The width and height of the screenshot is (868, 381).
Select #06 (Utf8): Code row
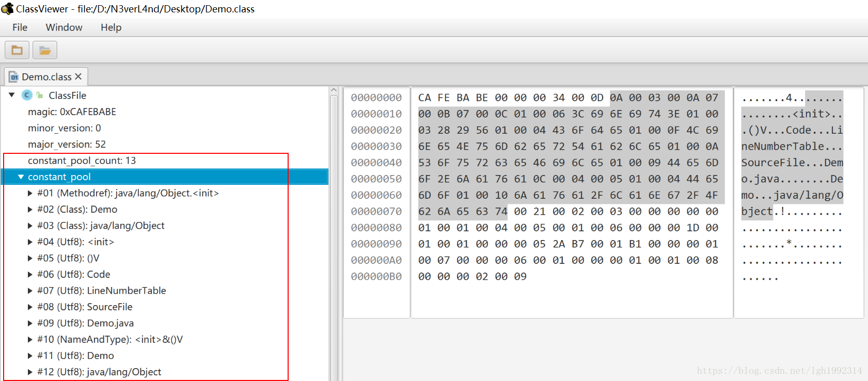coord(73,274)
